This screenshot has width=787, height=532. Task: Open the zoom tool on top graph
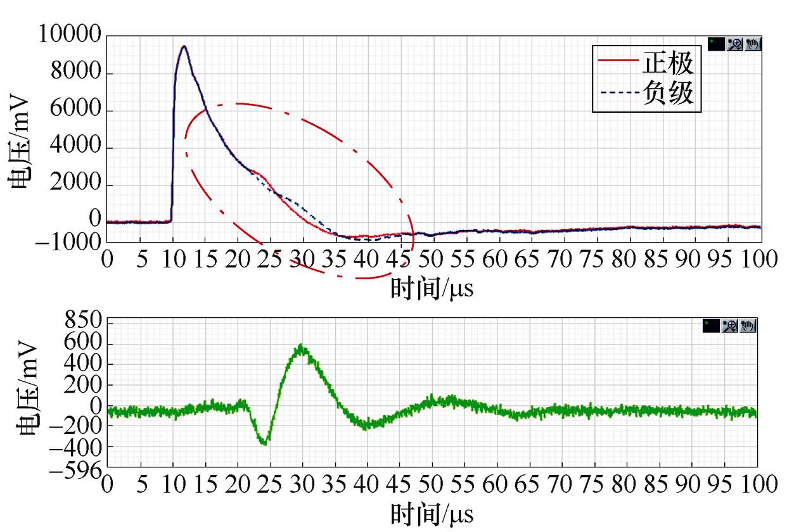(734, 44)
